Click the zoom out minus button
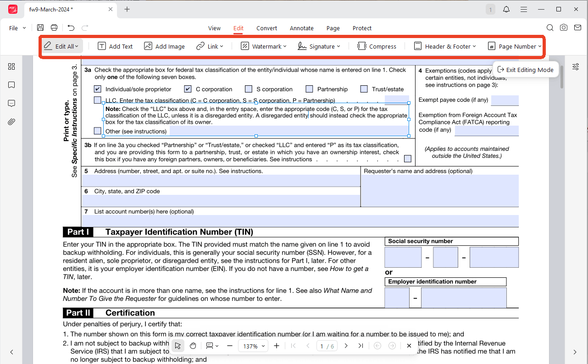Image resolution: width=588 pixels, height=364 pixels. pos(230,346)
